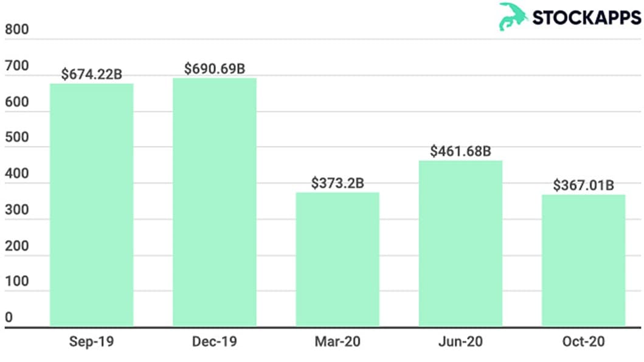This screenshot has width=644, height=362.
Task: Click the $373.2B value label
Action: tap(338, 184)
